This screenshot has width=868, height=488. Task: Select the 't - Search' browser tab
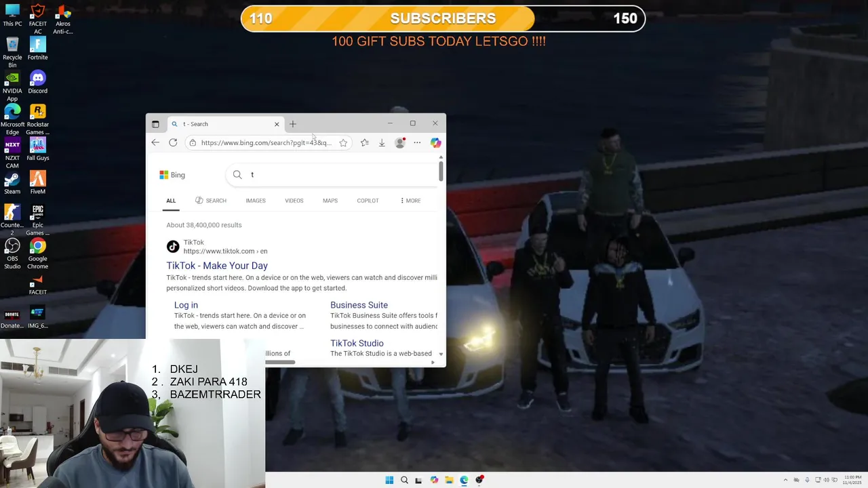(224, 124)
